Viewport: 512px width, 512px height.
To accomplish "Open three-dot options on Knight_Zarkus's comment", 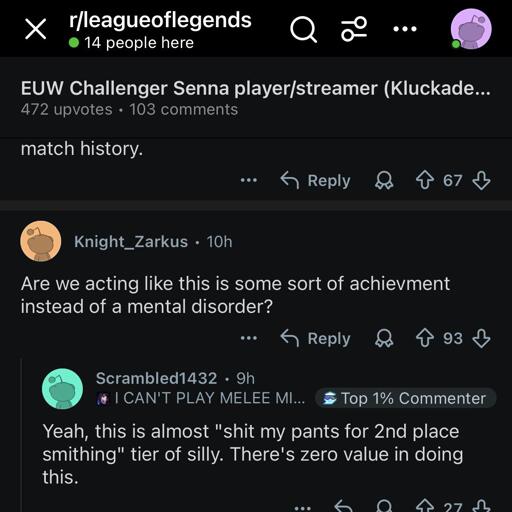I will (x=249, y=338).
